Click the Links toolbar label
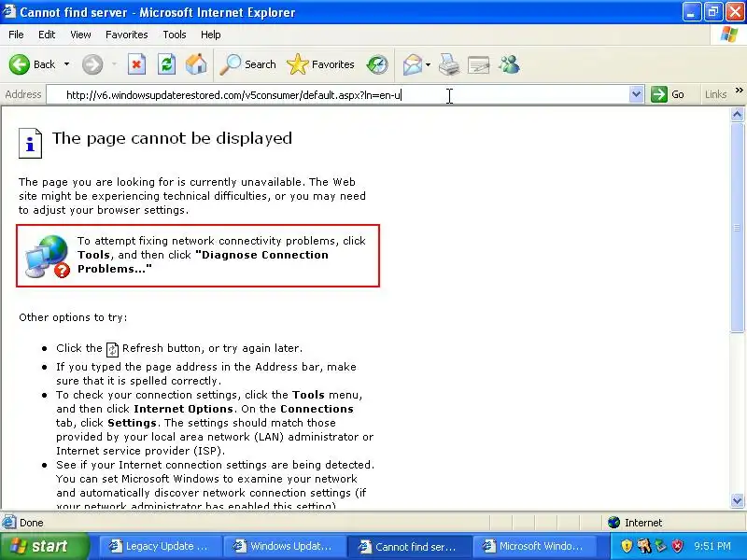Image resolution: width=747 pixels, height=560 pixels. [715, 94]
